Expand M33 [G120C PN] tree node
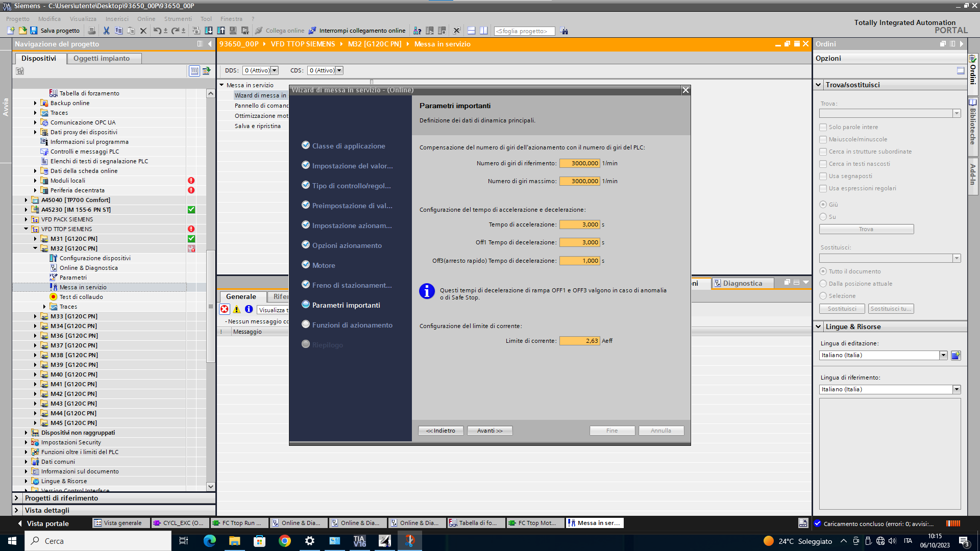Viewport: 980px width, 551px height. [x=35, y=316]
